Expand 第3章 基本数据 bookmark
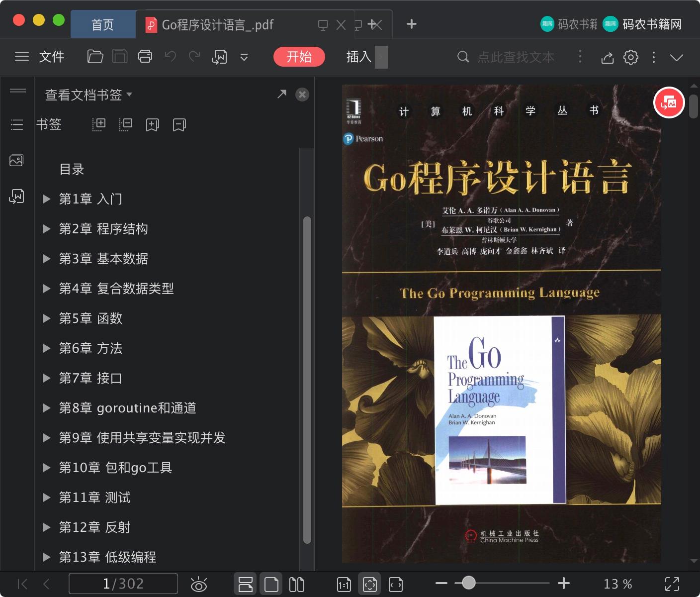 point(47,259)
